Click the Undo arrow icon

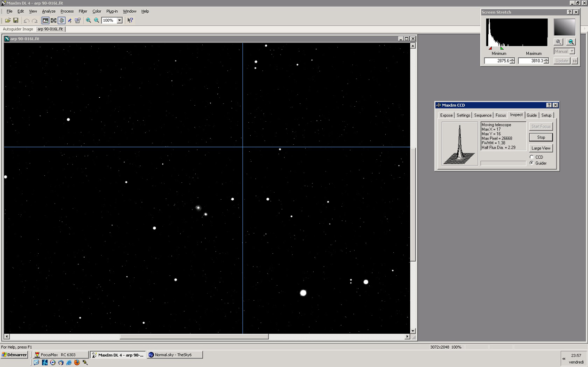click(26, 21)
